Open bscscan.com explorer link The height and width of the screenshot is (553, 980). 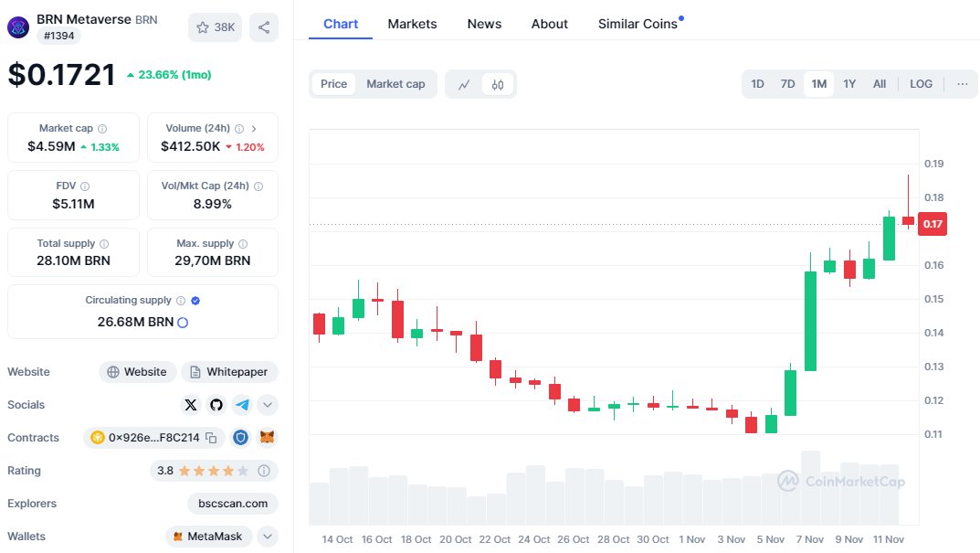233,504
